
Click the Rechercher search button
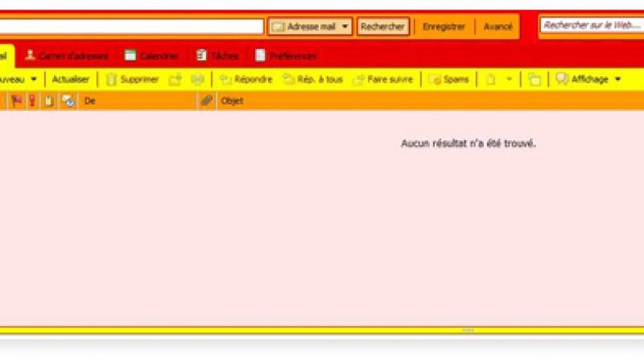click(383, 27)
